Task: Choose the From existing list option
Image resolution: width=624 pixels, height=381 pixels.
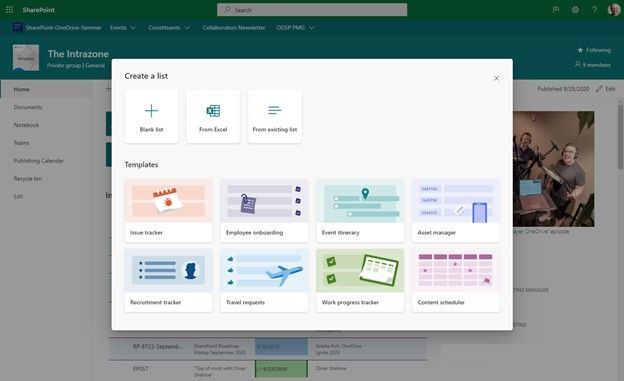Action: tap(275, 116)
